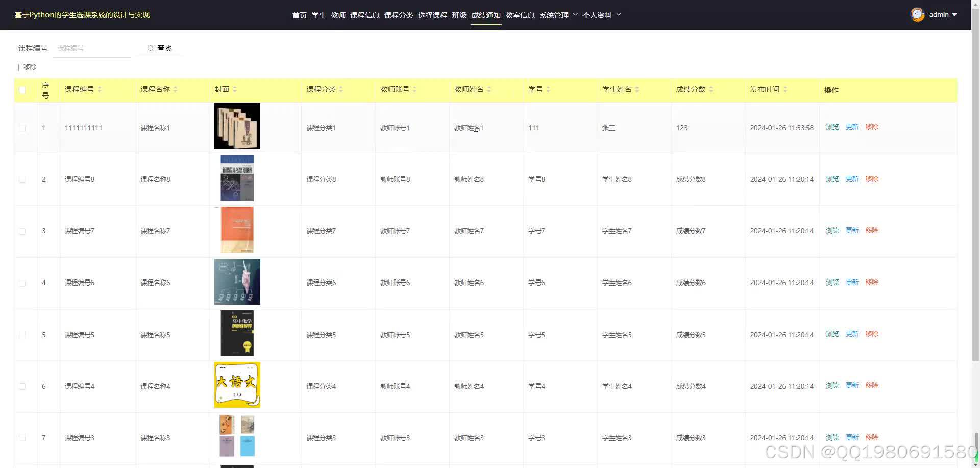Viewport: 980px width, 468px height.
Task: Sort by 学生姓名 column arrows
Action: pyautogui.click(x=637, y=89)
